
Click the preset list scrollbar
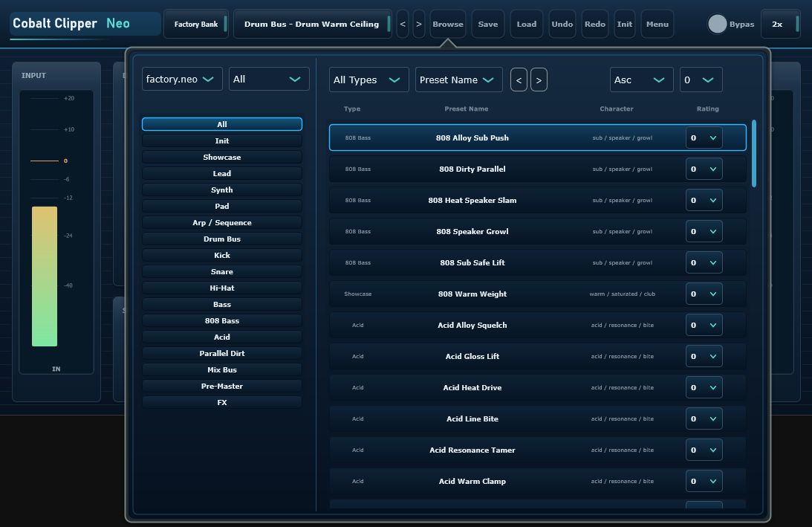pyautogui.click(x=754, y=153)
